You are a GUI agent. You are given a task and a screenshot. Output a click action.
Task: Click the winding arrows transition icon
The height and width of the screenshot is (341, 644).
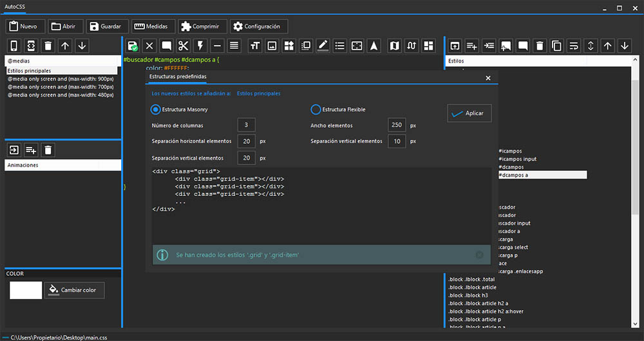click(x=412, y=46)
